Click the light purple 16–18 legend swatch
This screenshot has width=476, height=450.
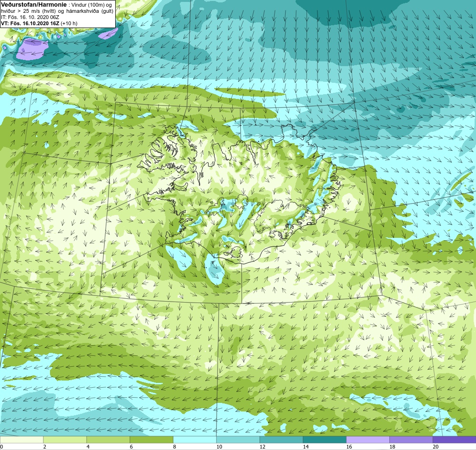[x=367, y=440]
